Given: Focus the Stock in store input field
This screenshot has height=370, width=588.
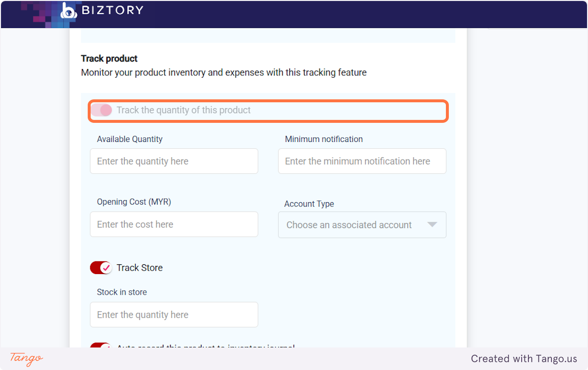Looking at the screenshot, I should coord(174,315).
